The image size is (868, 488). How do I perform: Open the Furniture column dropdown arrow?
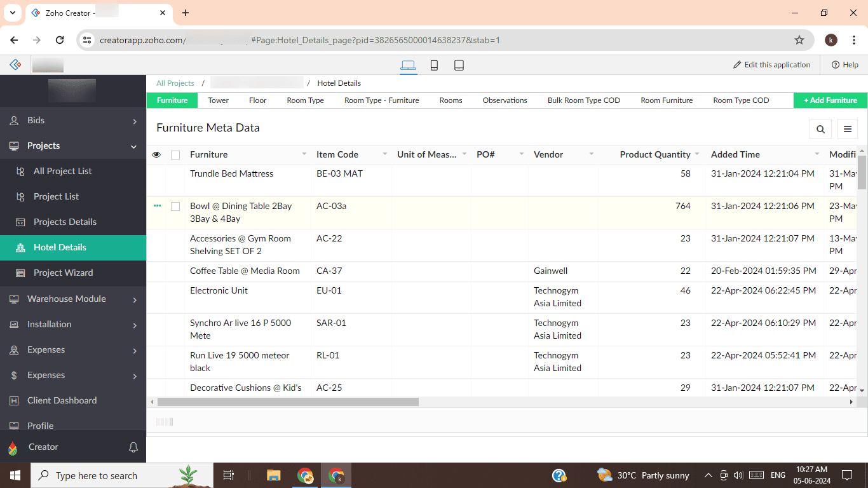coord(303,154)
